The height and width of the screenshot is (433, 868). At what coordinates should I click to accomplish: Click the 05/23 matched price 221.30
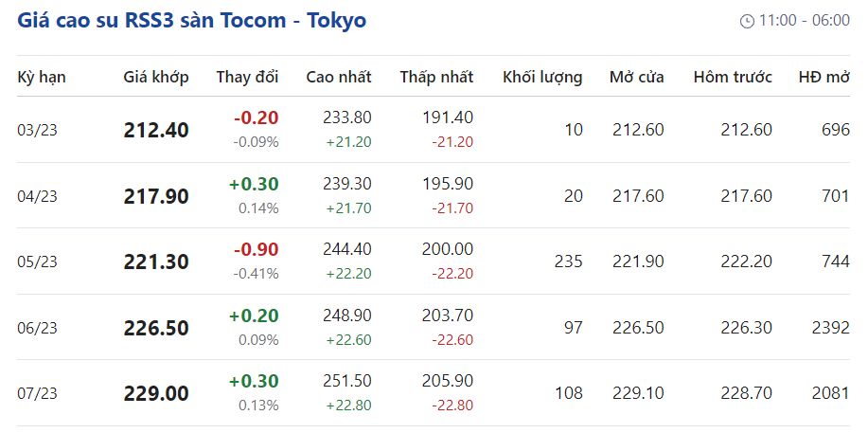click(x=156, y=262)
